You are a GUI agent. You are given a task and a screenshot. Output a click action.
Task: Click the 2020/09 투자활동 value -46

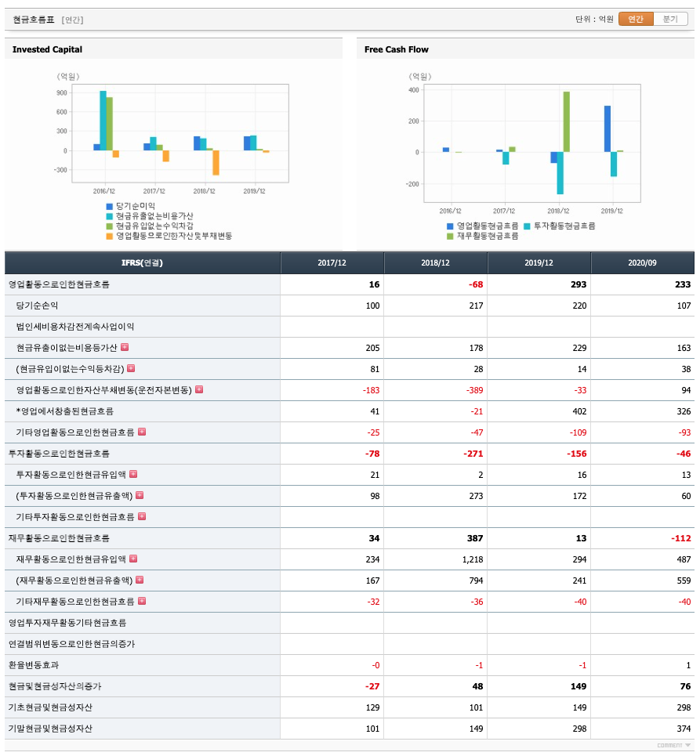click(x=684, y=454)
